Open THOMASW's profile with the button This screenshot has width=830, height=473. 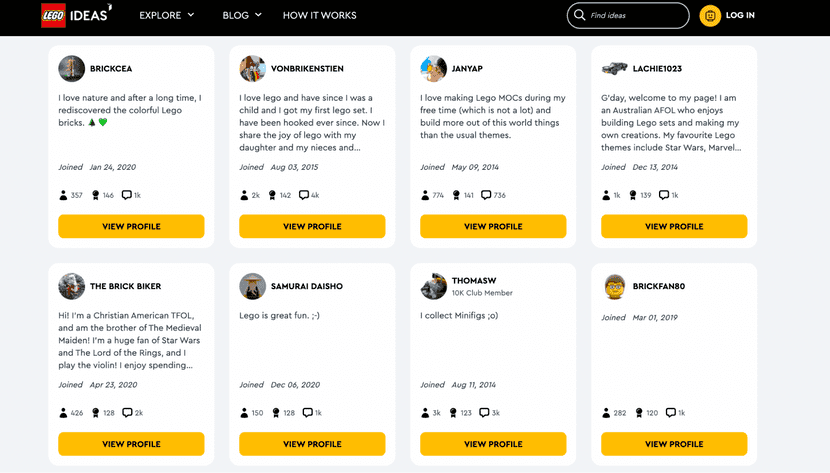493,444
